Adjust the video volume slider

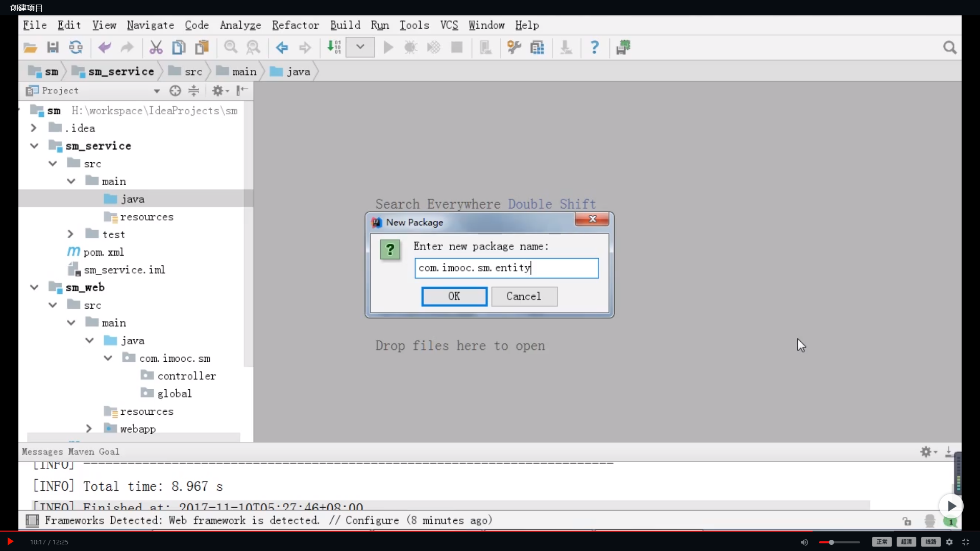(x=840, y=542)
